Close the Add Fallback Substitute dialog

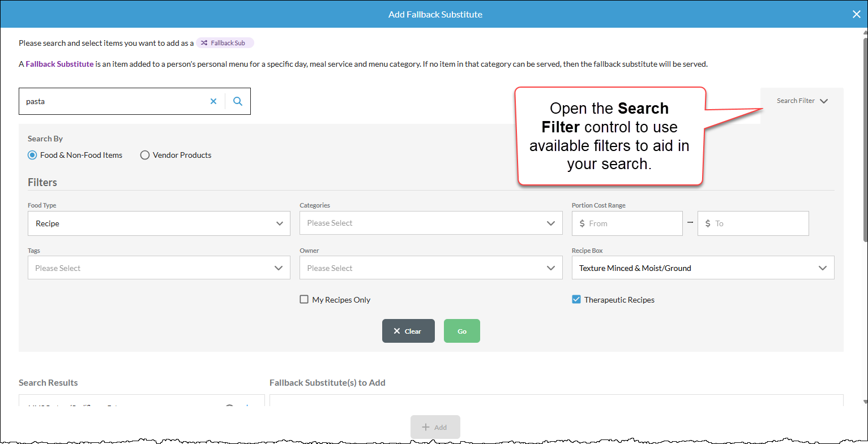click(856, 14)
